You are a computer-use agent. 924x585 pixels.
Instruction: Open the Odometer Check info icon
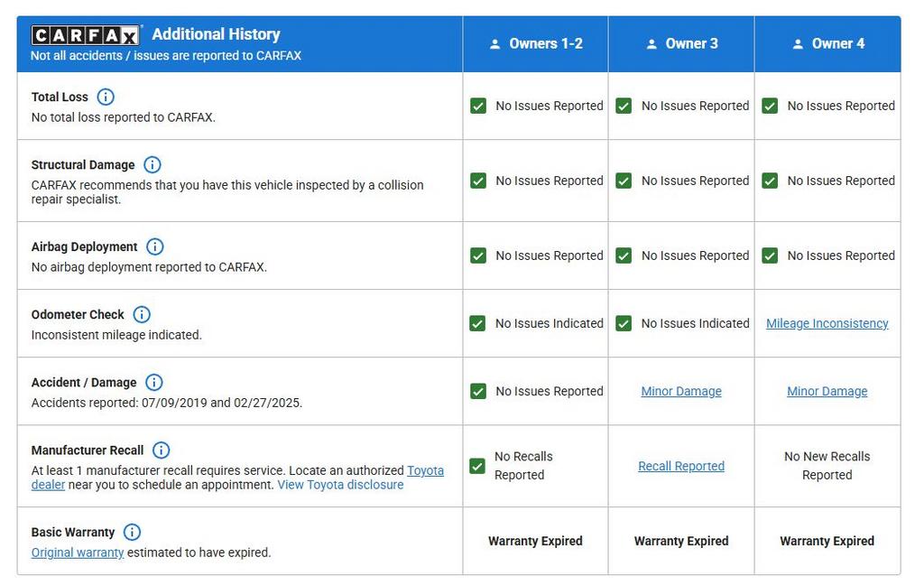coord(142,314)
